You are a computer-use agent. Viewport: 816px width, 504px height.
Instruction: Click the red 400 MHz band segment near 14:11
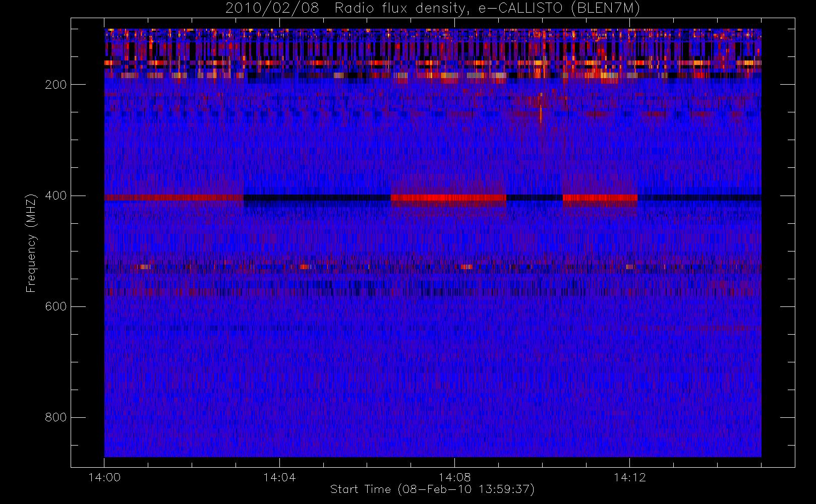(600, 198)
